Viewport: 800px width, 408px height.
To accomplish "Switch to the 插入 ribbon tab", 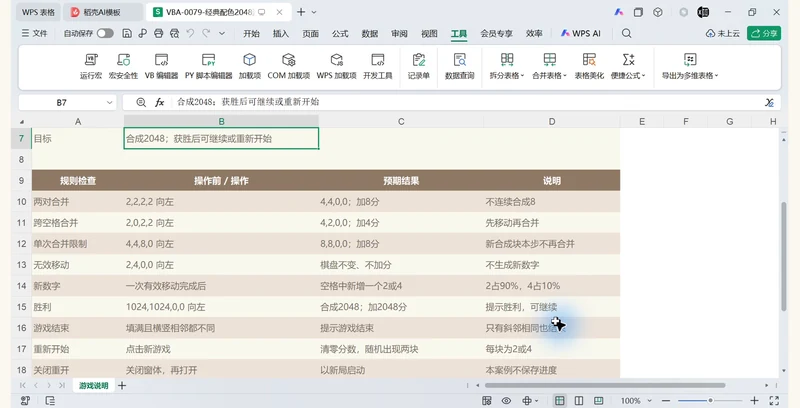I will pos(281,33).
